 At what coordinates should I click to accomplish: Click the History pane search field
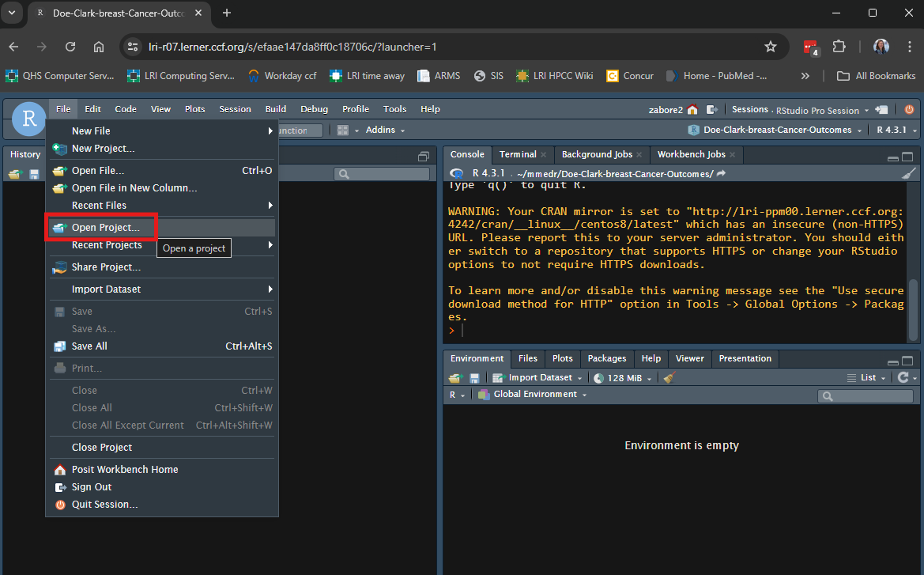(x=382, y=174)
